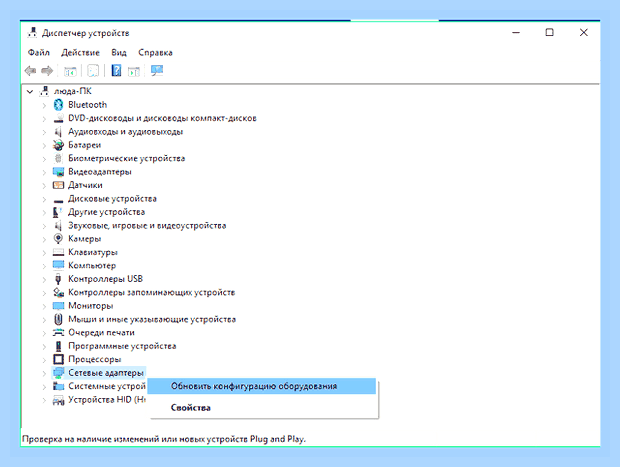Maximize the Device Manager window

(549, 32)
